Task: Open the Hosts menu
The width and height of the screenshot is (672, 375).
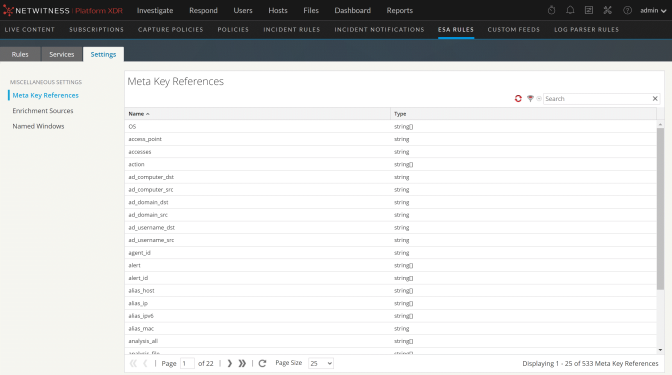Action: (278, 10)
